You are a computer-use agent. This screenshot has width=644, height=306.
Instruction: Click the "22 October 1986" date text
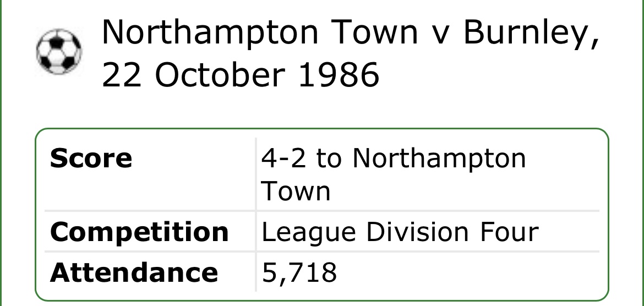click(241, 75)
